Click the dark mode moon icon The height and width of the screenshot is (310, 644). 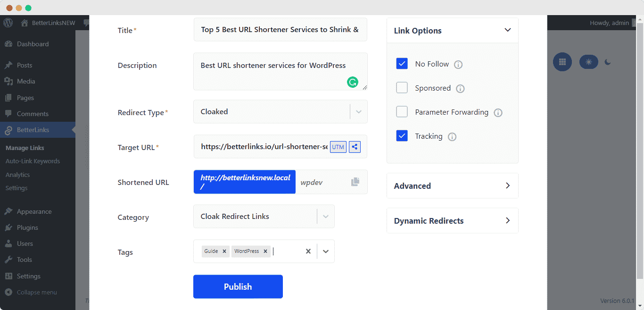[x=607, y=62]
